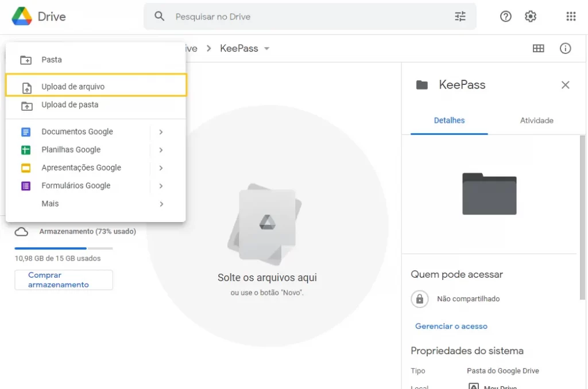Select Pasta menu entry
Screen dimensions: 588x389
(x=96, y=60)
